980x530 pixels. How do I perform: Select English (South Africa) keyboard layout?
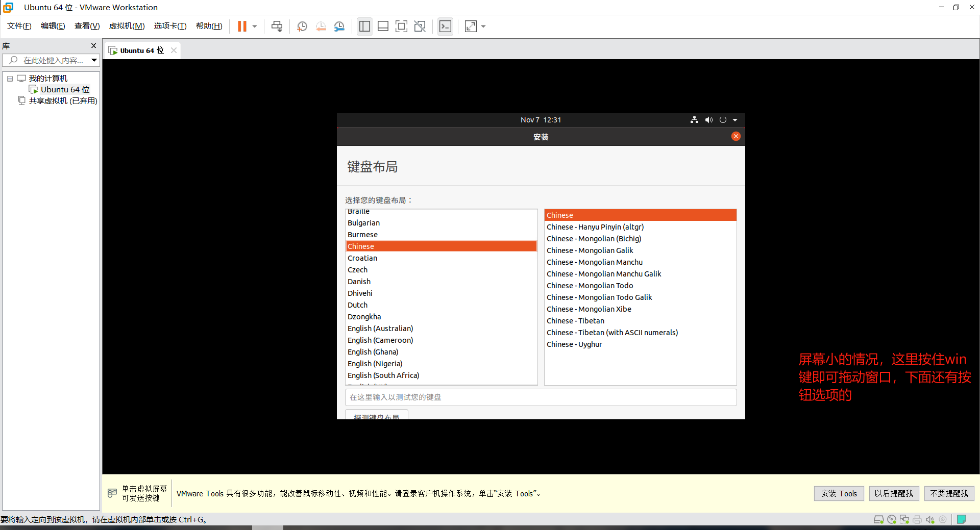click(x=441, y=375)
